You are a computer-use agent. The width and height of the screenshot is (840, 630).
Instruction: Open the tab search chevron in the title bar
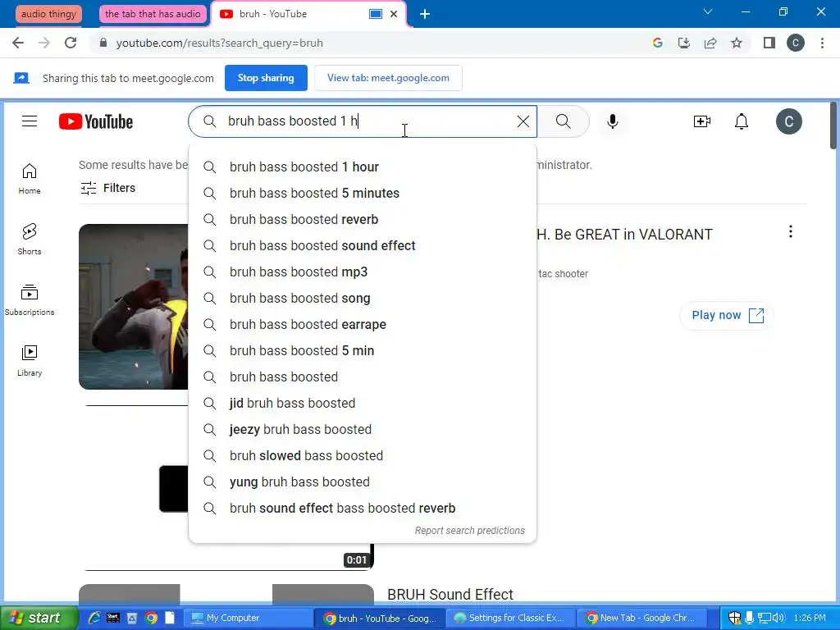pyautogui.click(x=708, y=11)
